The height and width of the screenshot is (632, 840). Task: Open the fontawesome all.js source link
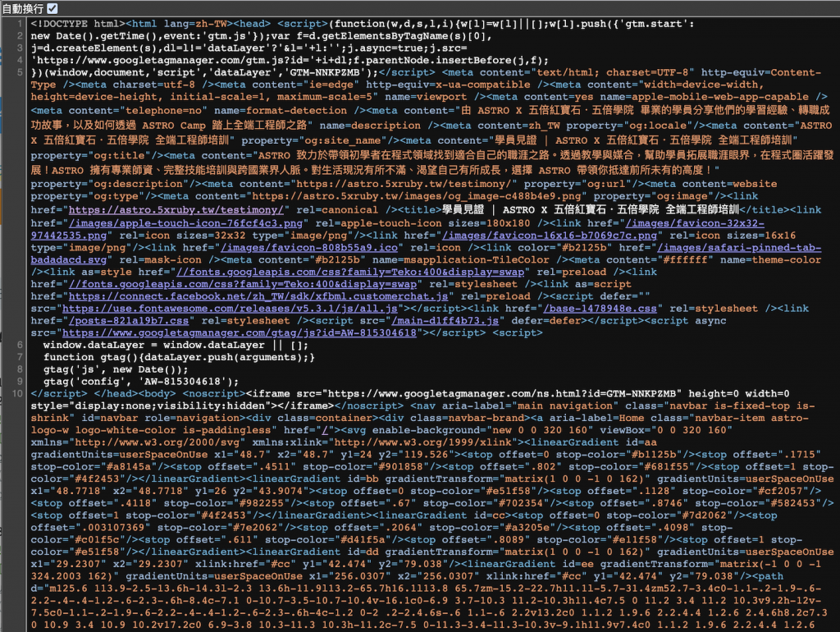pyautogui.click(x=230, y=309)
